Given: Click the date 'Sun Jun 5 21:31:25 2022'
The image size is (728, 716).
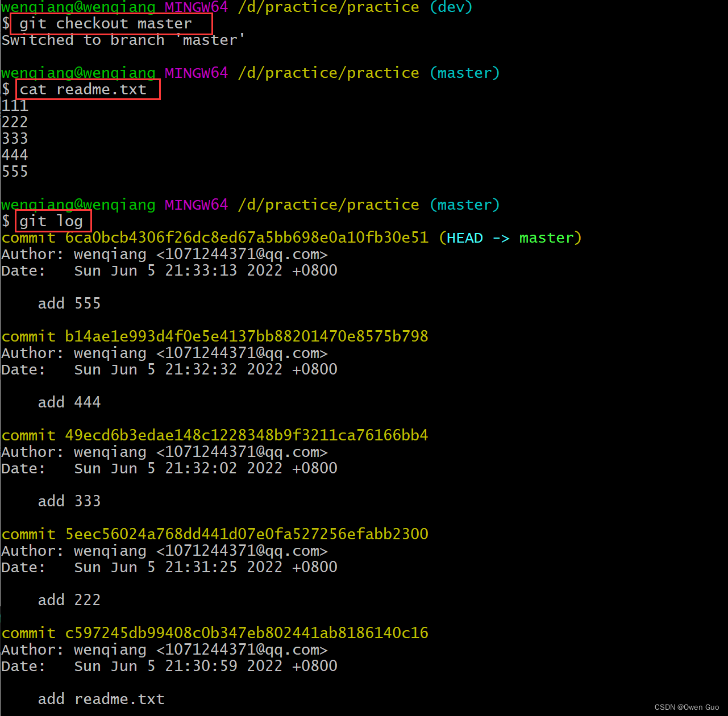Looking at the screenshot, I should (178, 568).
